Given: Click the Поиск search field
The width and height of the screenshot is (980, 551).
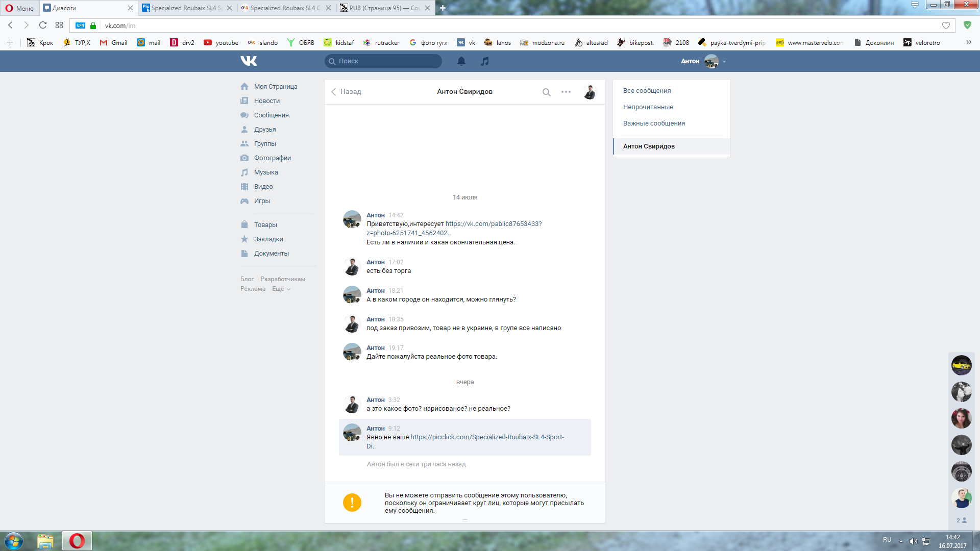Looking at the screenshot, I should point(383,61).
